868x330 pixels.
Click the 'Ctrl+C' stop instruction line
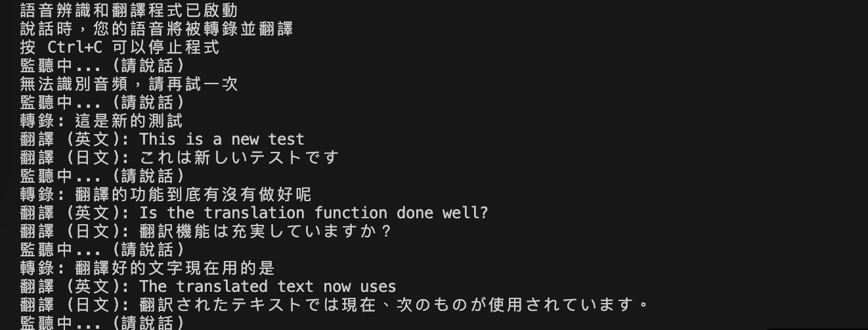120,47
